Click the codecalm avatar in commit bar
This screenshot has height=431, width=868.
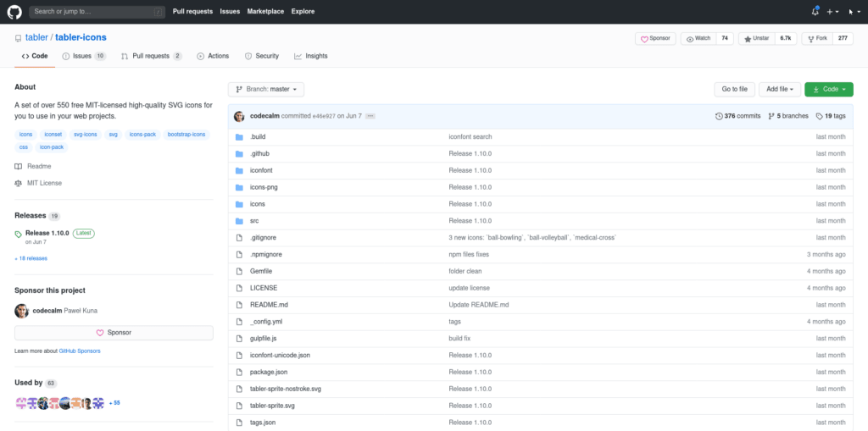tap(239, 116)
